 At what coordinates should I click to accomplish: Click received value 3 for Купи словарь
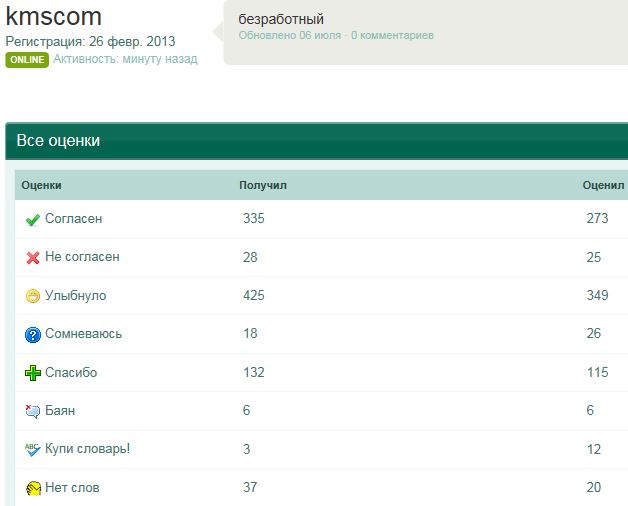(247, 449)
